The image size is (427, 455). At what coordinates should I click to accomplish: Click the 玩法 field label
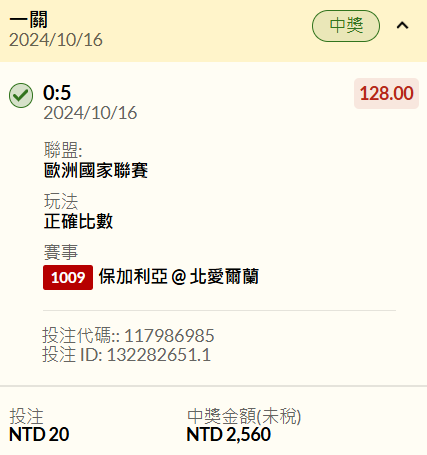pos(61,201)
